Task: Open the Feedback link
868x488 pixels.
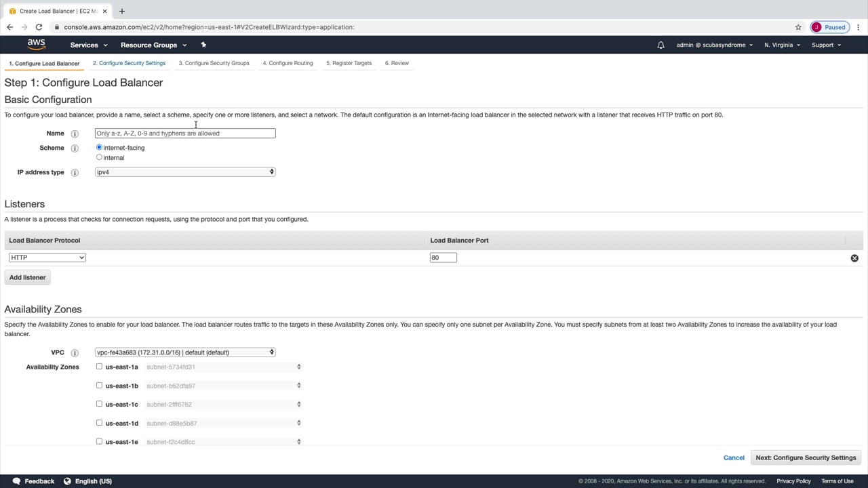Action: [x=39, y=481]
